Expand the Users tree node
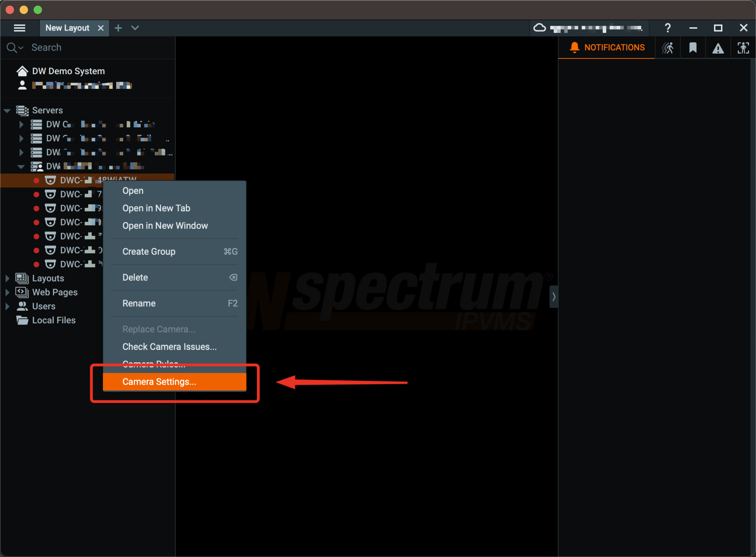This screenshot has height=557, width=756. click(7, 306)
